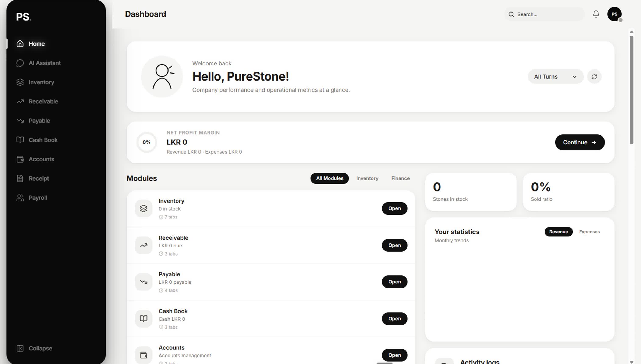Click the user avatar illustration
The image size is (641, 364).
point(162,77)
